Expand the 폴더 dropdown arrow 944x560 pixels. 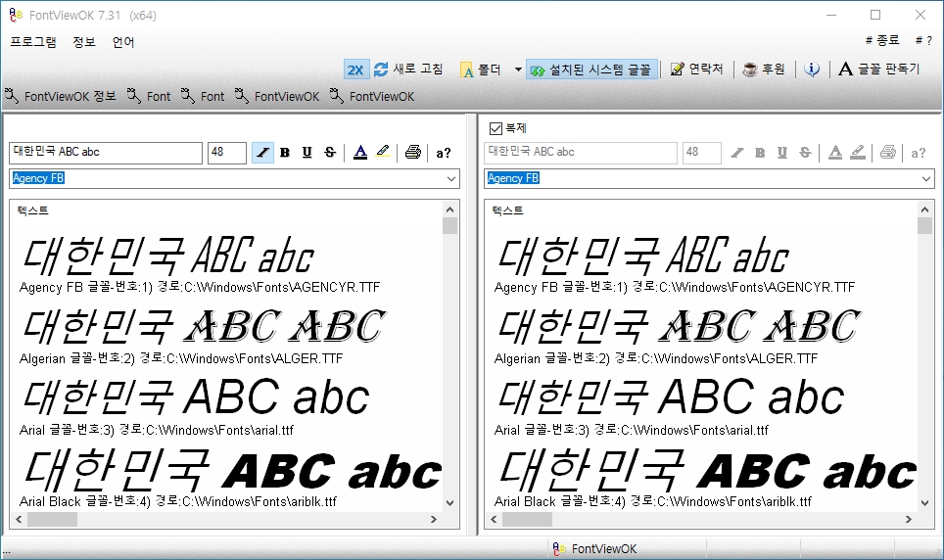[518, 70]
